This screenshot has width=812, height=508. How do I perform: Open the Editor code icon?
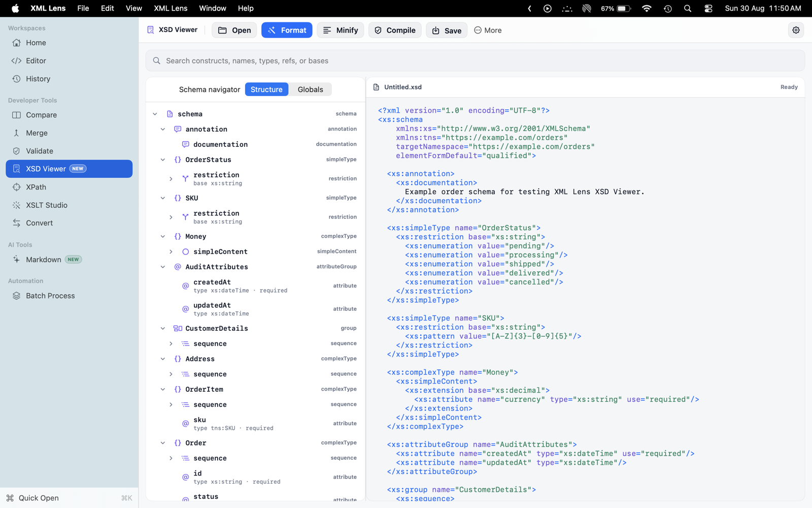[17, 61]
